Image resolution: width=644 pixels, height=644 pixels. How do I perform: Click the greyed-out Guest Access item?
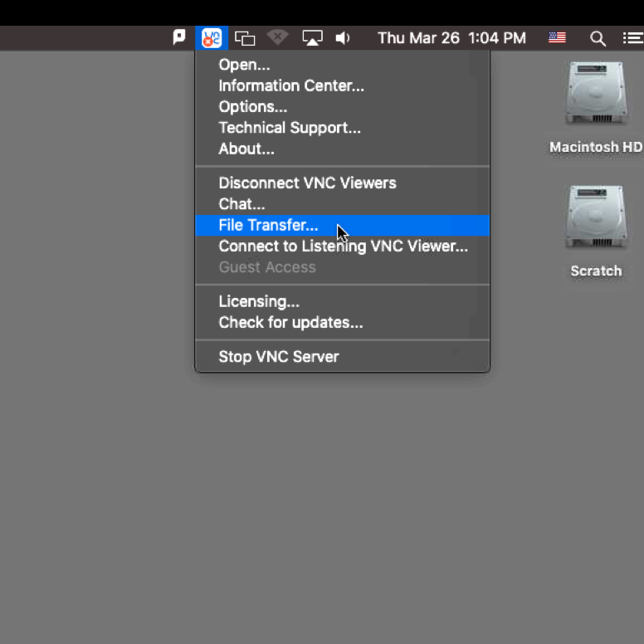tap(342, 267)
